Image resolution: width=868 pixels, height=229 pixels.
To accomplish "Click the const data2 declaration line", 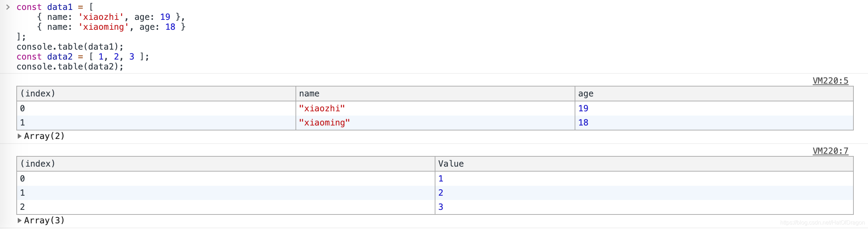I will (83, 57).
